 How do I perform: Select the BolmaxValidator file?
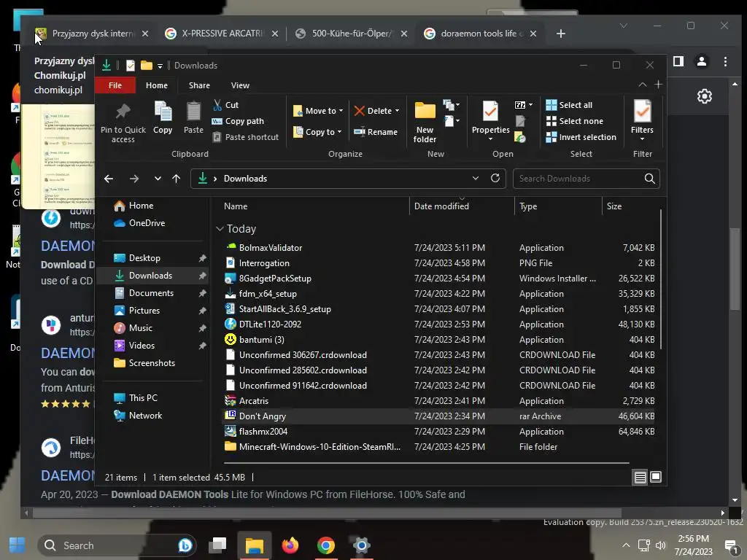(438, 248)
